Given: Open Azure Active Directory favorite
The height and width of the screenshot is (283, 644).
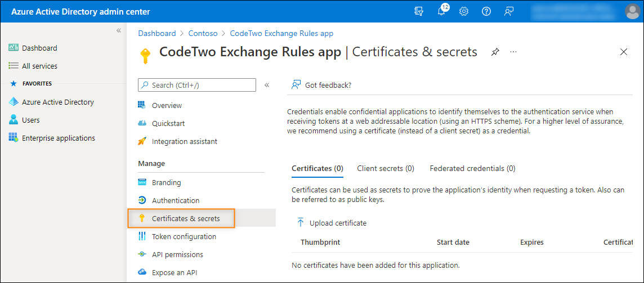Looking at the screenshot, I should 58,102.
